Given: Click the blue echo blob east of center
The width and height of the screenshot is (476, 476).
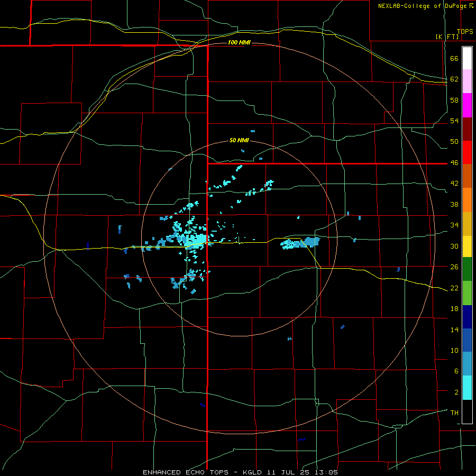Looking at the screenshot, I should [312, 241].
